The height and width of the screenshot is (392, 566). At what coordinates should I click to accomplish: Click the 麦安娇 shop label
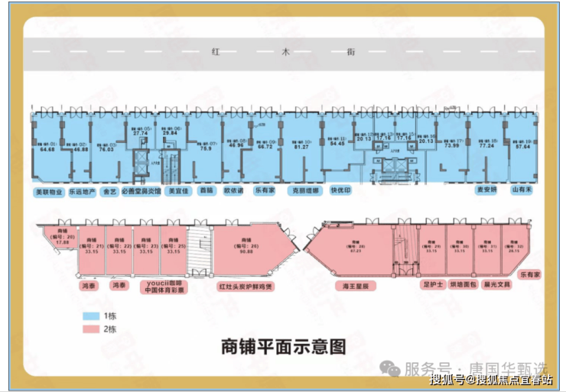tap(486, 190)
